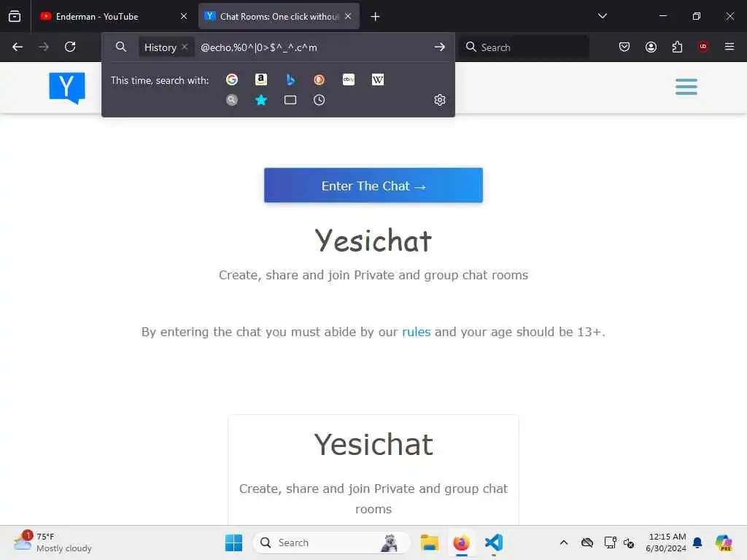Open the clock showing 12:15 AM
The height and width of the screenshot is (560, 747).
(x=667, y=542)
